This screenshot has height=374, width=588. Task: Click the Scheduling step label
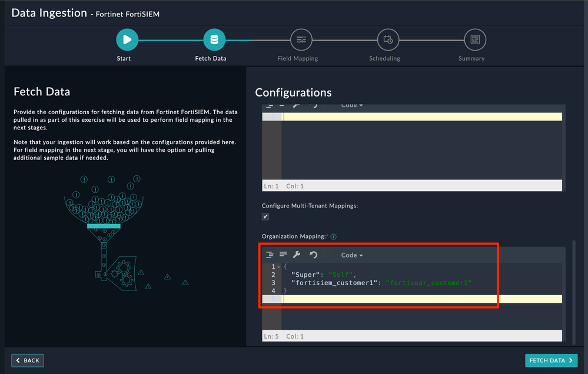[384, 58]
